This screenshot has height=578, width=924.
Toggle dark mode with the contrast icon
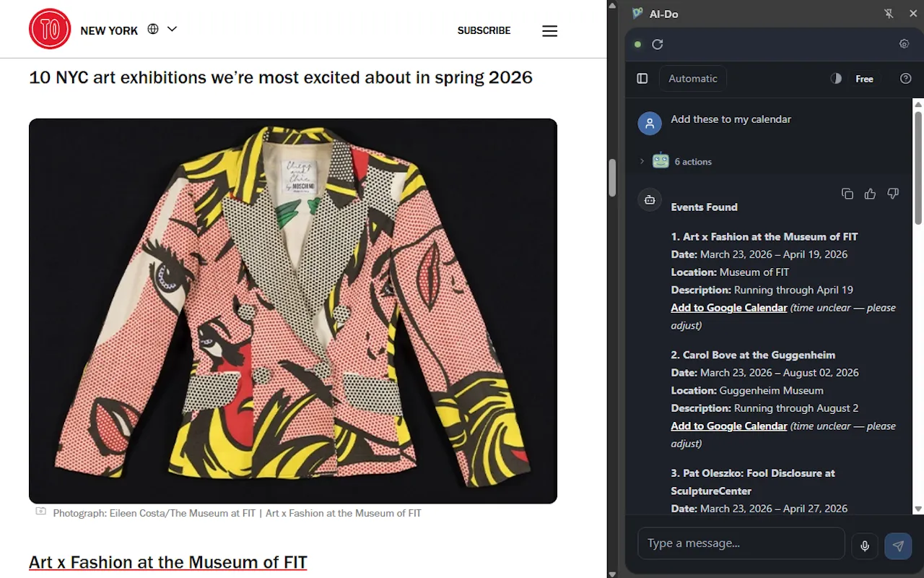tap(835, 78)
